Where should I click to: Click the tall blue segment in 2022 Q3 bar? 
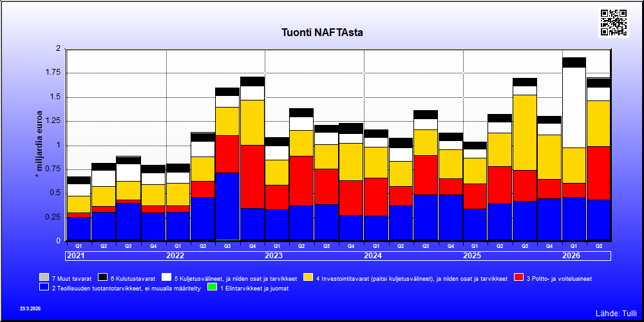[227, 206]
